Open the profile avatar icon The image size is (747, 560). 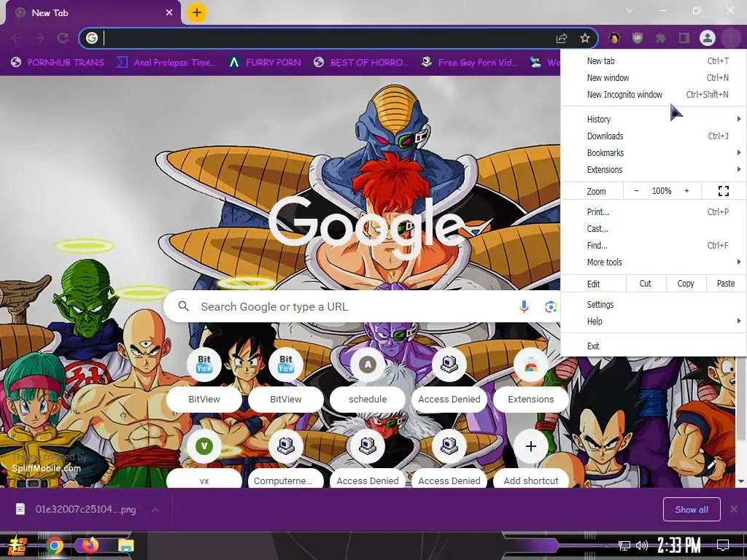click(708, 38)
